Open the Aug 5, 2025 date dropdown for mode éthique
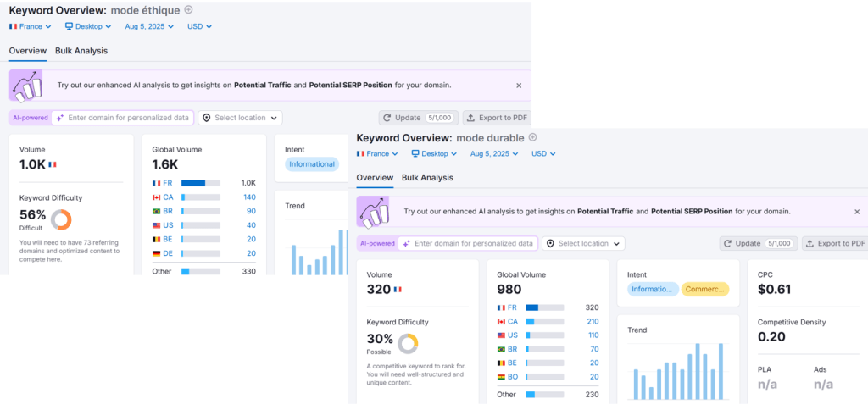This screenshot has height=410, width=868. (x=148, y=26)
